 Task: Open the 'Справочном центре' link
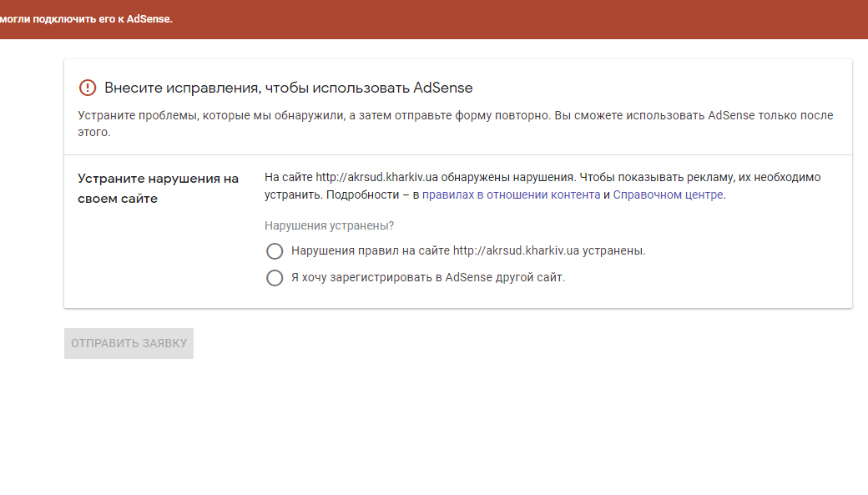pos(669,194)
